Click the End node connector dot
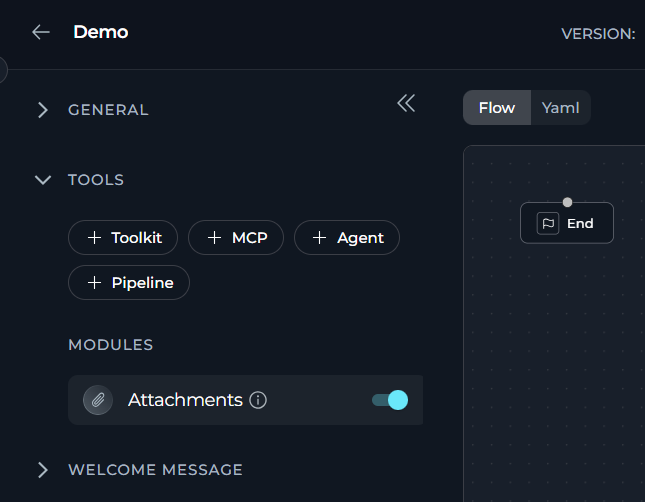645x502 pixels. (x=567, y=202)
